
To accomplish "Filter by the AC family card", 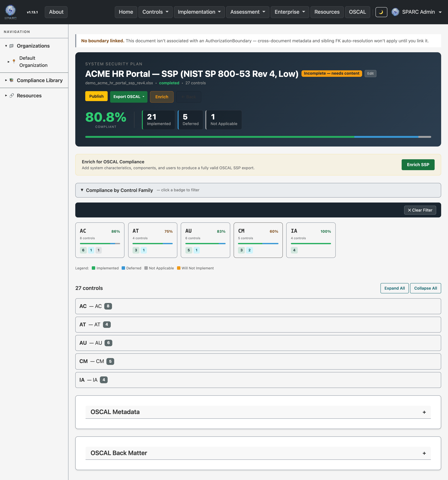I will click(x=100, y=240).
